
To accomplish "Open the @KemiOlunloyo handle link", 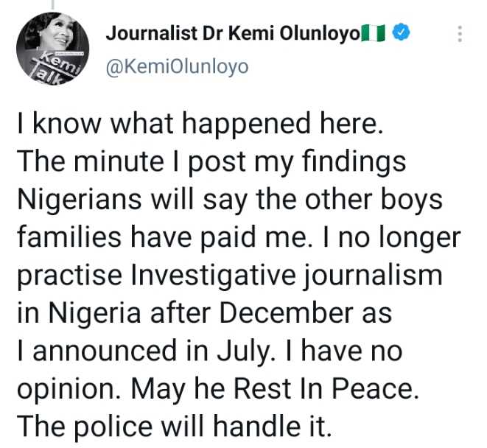I will coord(178,66).
